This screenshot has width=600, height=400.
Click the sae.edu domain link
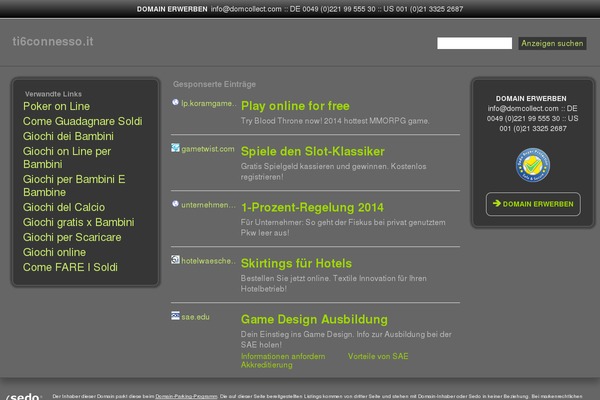pyautogui.click(x=196, y=317)
